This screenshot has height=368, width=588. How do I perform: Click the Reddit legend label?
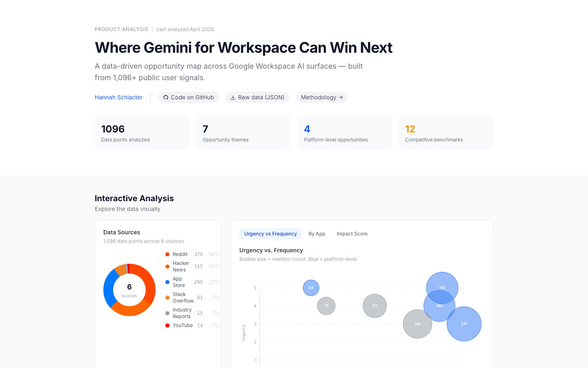pyautogui.click(x=180, y=254)
